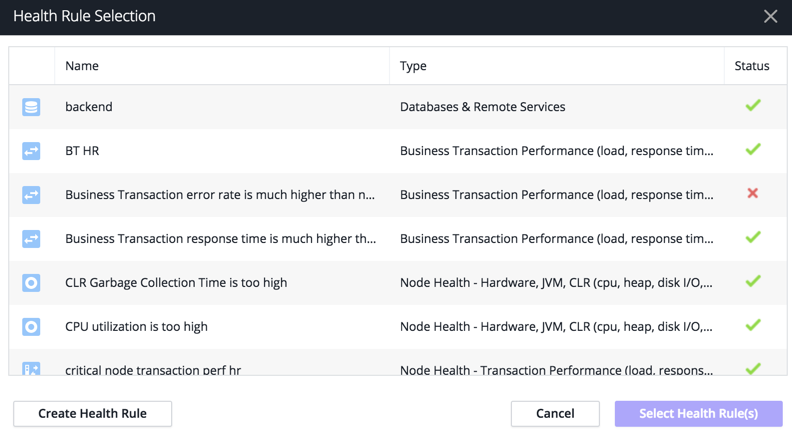Click the node icon beside CPU utilization rule
This screenshot has height=435, width=792.
click(31, 327)
